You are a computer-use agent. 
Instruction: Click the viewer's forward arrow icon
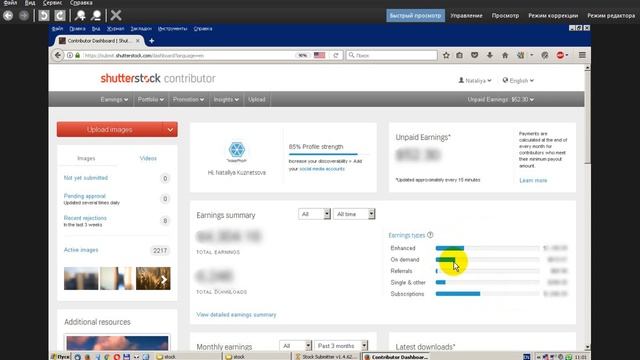pos(24,16)
